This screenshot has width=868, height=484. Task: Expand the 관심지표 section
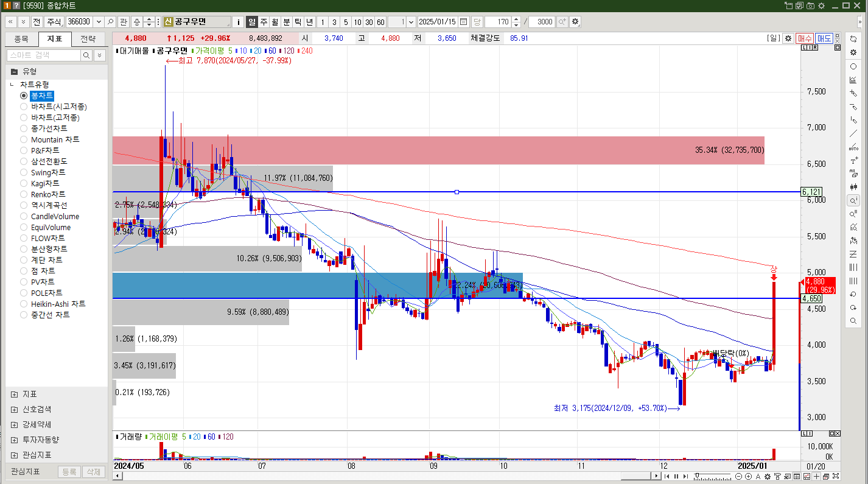click(x=15, y=455)
